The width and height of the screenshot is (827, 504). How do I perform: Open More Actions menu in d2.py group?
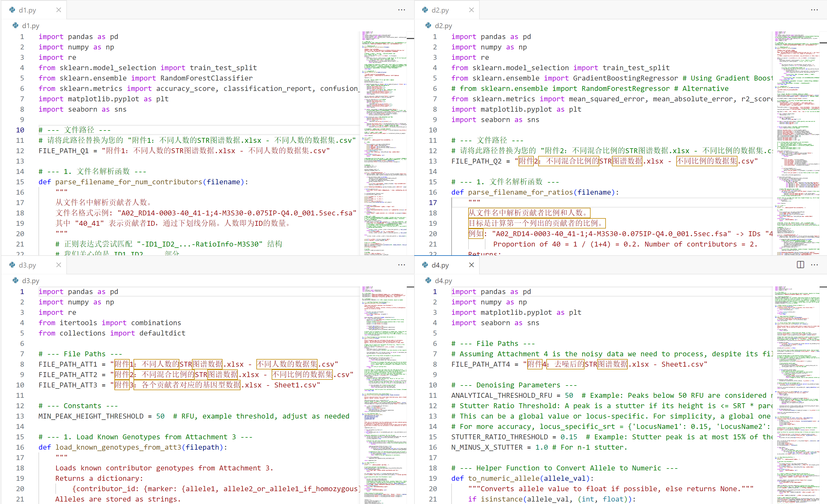pos(814,10)
